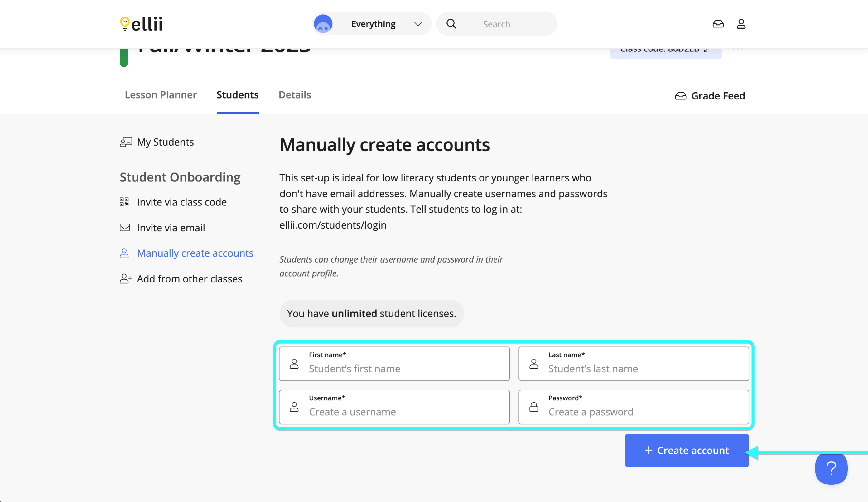Click the Grade Feed inbox icon
Screen dimensions: 868x502
[680, 96]
